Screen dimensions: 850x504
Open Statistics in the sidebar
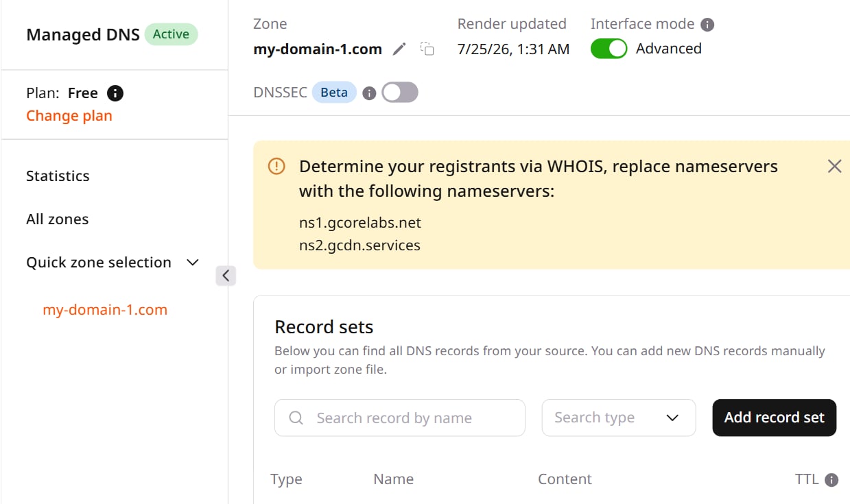58,176
